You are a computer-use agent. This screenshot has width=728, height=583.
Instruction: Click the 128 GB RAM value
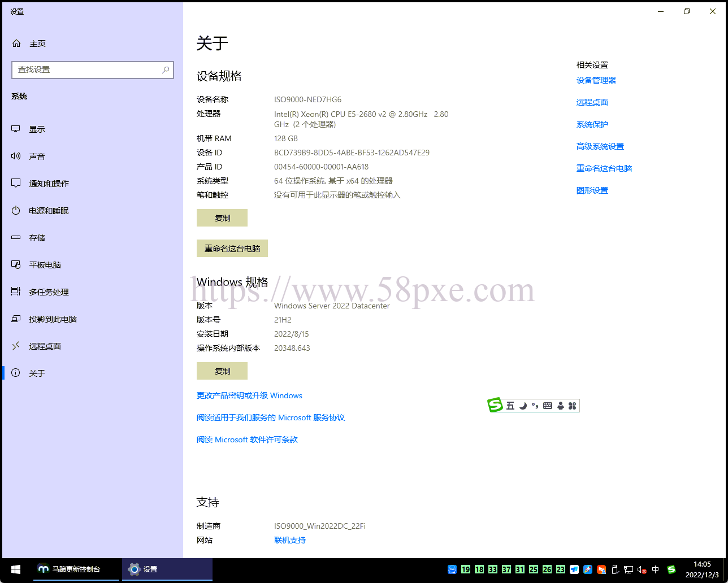pyautogui.click(x=286, y=138)
